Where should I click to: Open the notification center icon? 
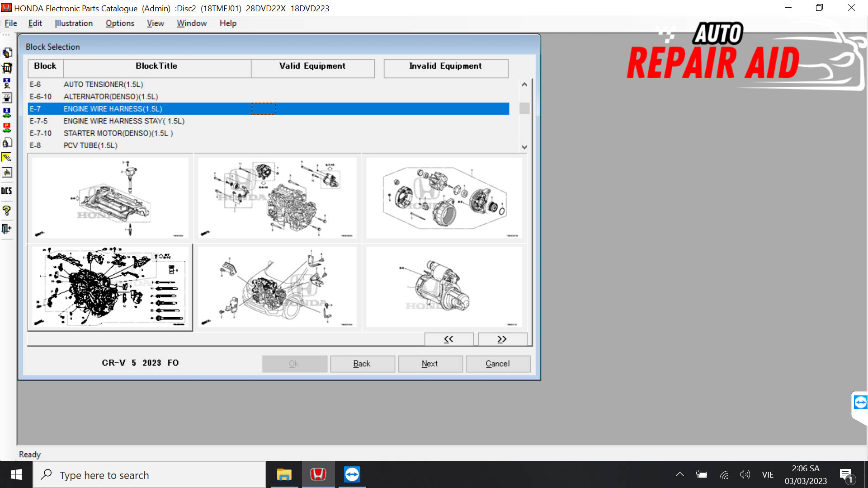point(847,475)
